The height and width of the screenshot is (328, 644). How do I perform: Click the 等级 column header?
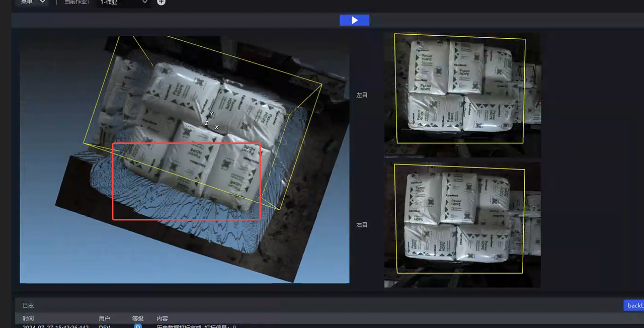point(138,318)
